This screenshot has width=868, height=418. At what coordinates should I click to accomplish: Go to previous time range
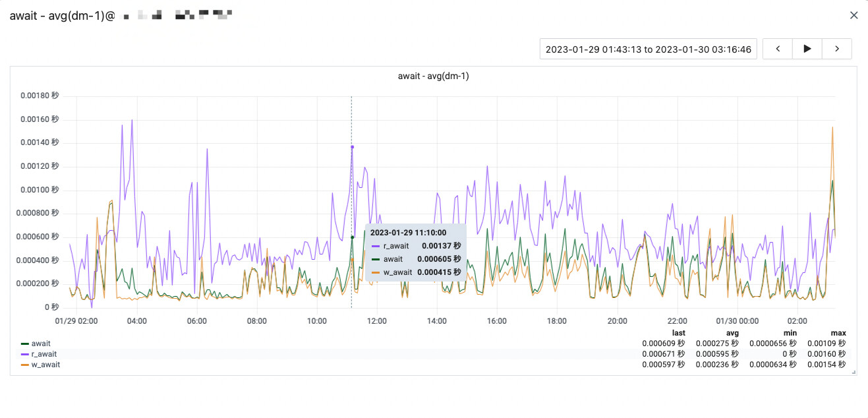point(778,49)
